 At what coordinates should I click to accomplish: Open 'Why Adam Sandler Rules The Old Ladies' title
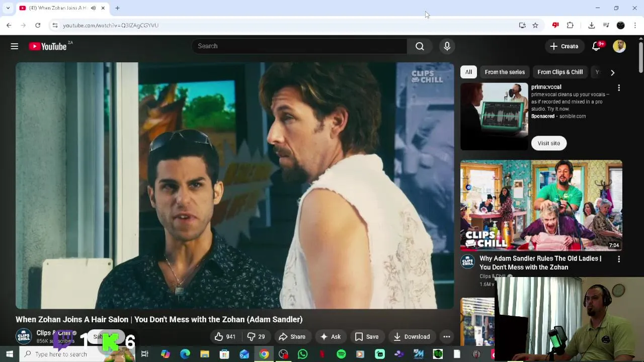tap(540, 263)
